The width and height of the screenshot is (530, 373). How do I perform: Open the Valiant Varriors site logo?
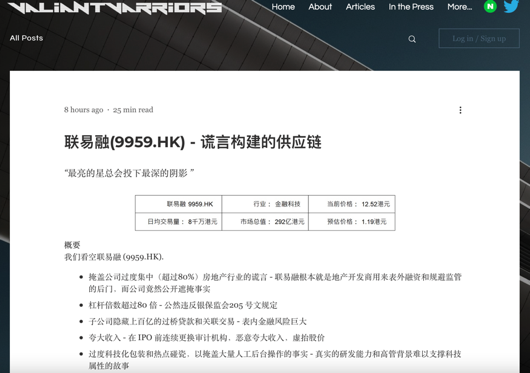pos(115,7)
